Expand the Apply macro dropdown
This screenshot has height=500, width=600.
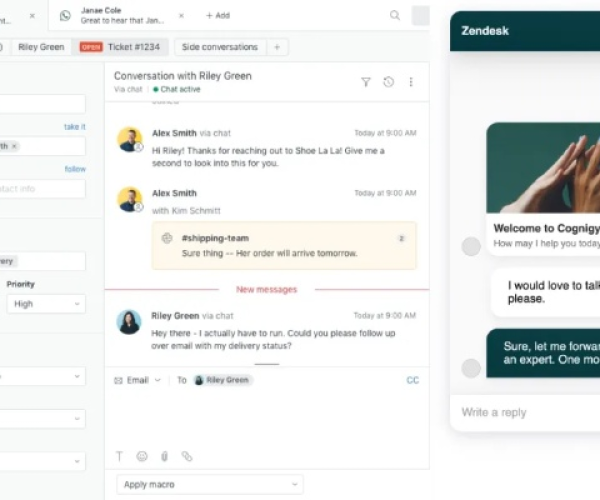point(209,484)
